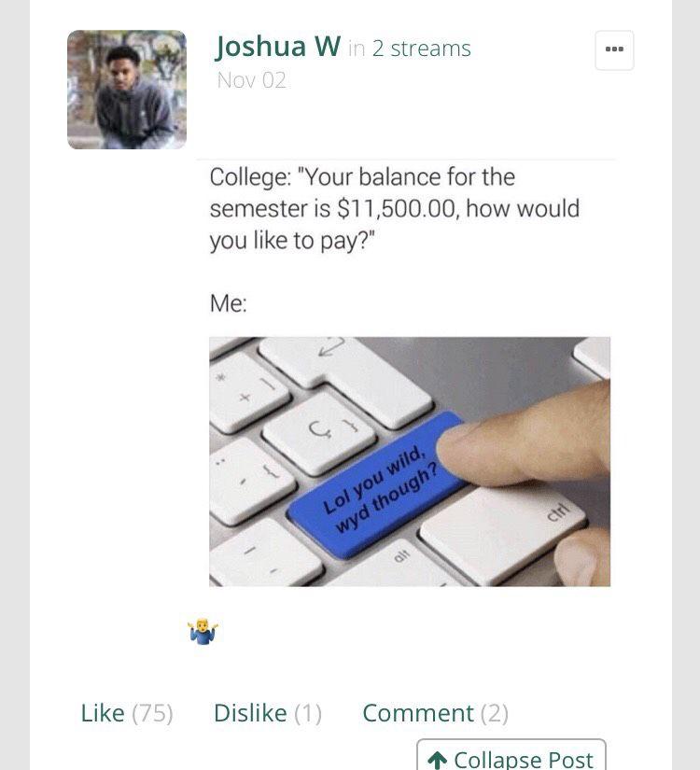
Task: Click the Nov 02 post date
Action: 251,80
